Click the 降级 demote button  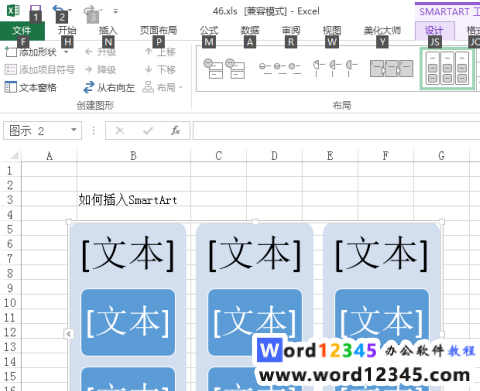coord(101,70)
